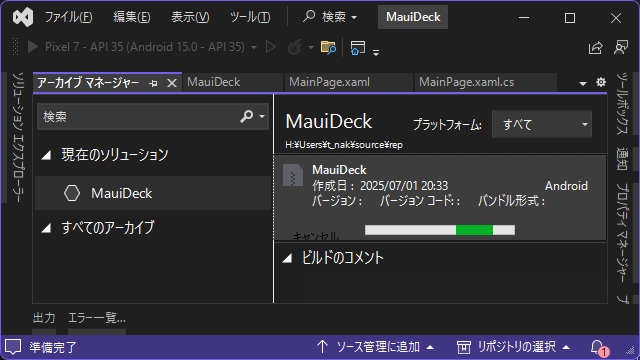Click the キャンセル link under the archive
Screen dimensions: 640x360
coord(316,236)
